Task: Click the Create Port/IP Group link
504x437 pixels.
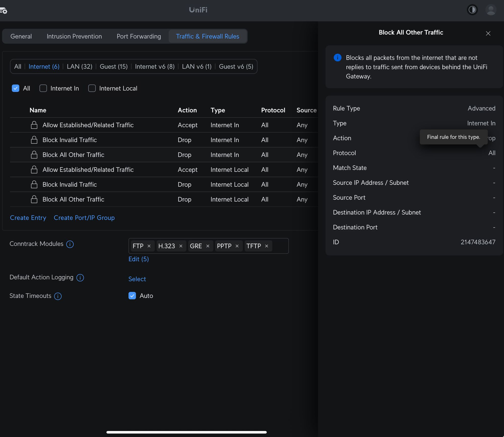Action: click(84, 218)
